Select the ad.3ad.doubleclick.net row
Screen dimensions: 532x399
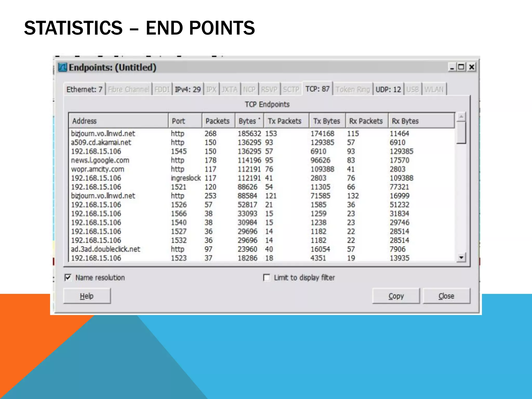(x=262, y=249)
